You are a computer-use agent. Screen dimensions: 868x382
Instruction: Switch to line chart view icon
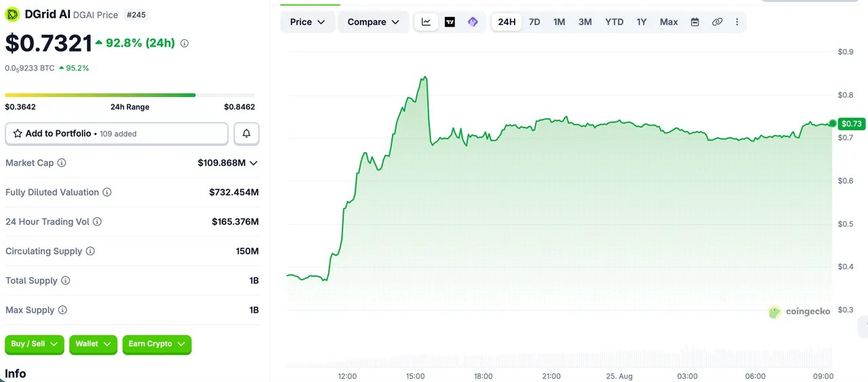(426, 22)
